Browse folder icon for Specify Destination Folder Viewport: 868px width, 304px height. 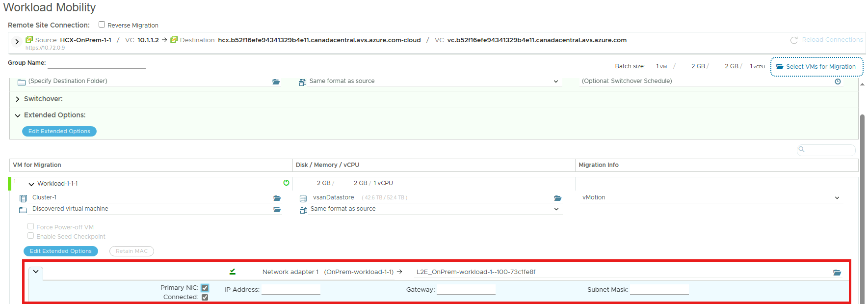276,82
